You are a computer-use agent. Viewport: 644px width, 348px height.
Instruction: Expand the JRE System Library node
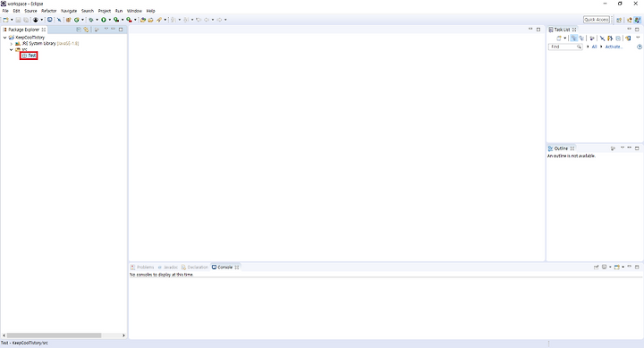tap(12, 44)
